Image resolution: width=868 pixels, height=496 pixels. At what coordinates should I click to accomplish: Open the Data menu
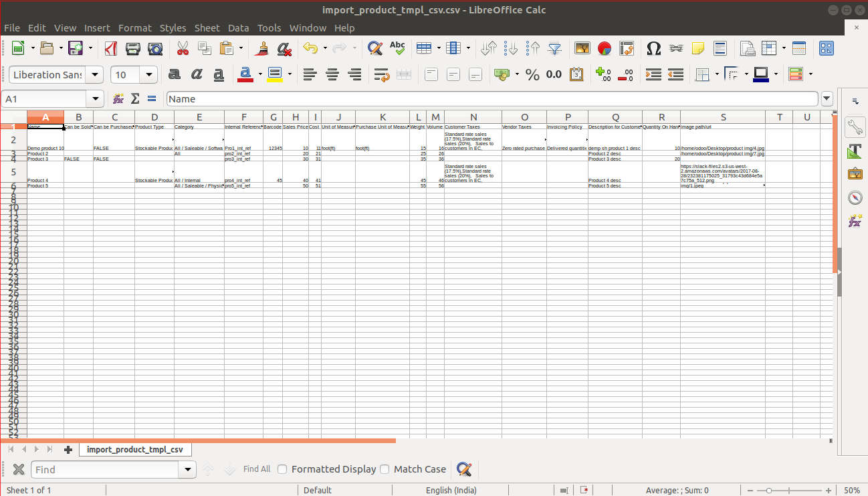click(x=238, y=28)
